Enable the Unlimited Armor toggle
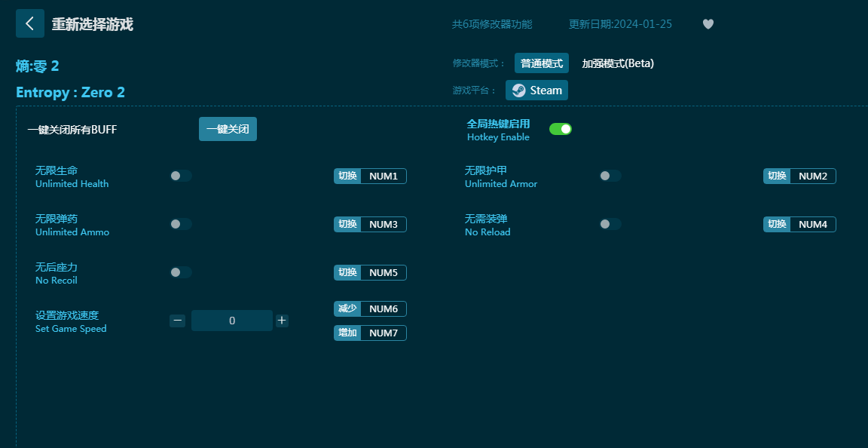 pyautogui.click(x=610, y=176)
